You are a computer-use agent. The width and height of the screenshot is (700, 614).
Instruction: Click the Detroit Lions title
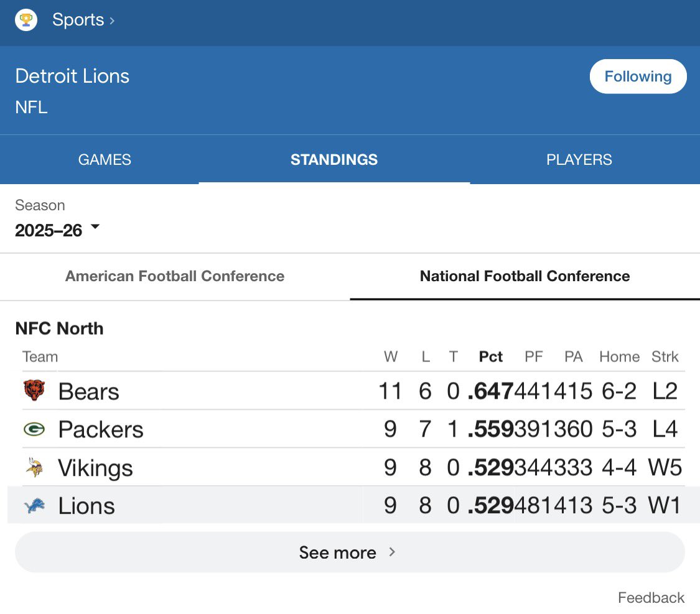[72, 76]
